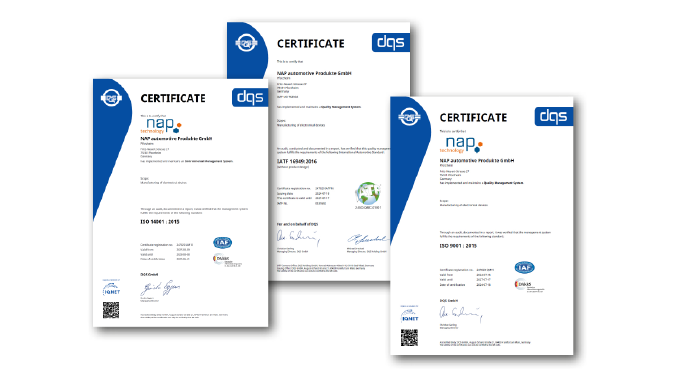This screenshot has height=379, width=675.
Task: Click the QR code on ISO 9001 certificate
Action: pos(409,338)
